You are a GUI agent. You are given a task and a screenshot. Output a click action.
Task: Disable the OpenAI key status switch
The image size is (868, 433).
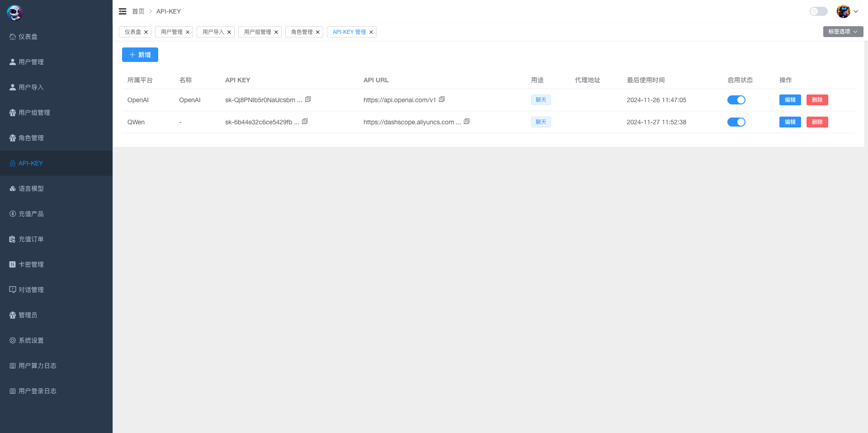click(x=736, y=100)
